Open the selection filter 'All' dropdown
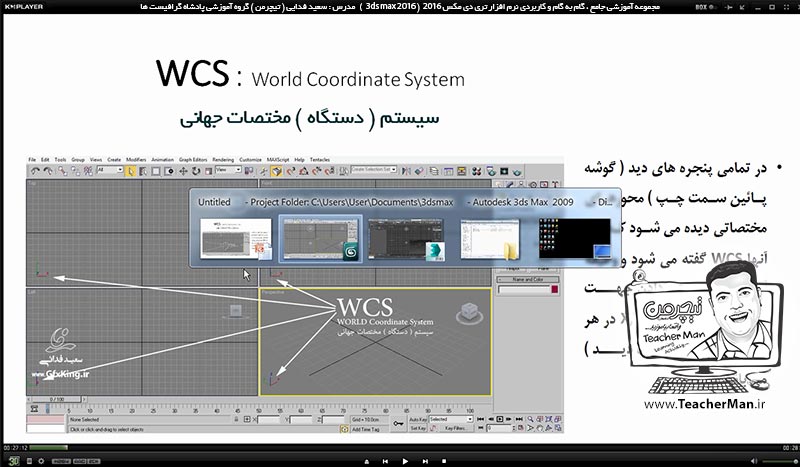Viewport: 800px width, 467px height. click(110, 169)
